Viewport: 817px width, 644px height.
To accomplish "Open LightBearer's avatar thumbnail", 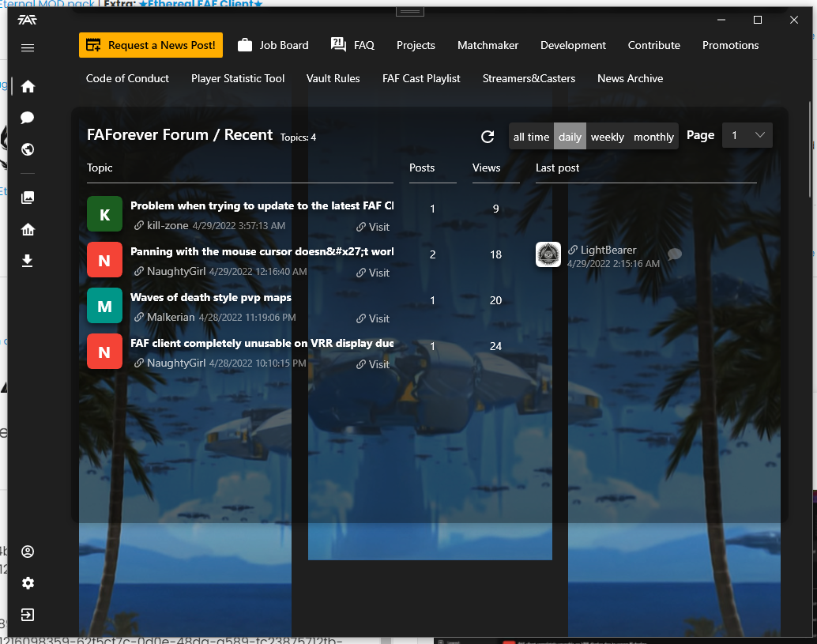I will [x=548, y=254].
